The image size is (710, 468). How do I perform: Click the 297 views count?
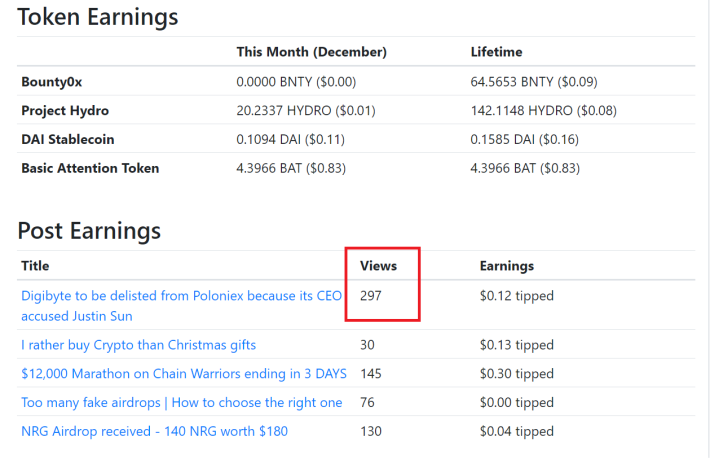372,296
